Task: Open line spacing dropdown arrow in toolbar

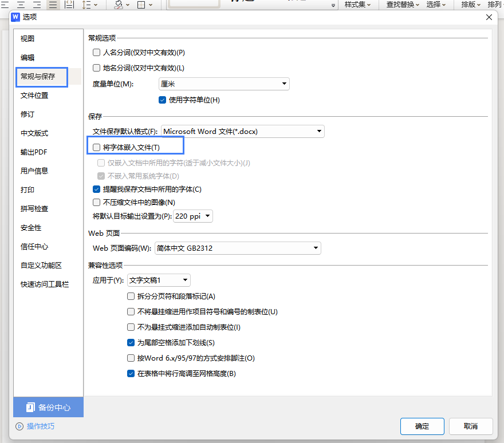Action: pyautogui.click(x=96, y=5)
